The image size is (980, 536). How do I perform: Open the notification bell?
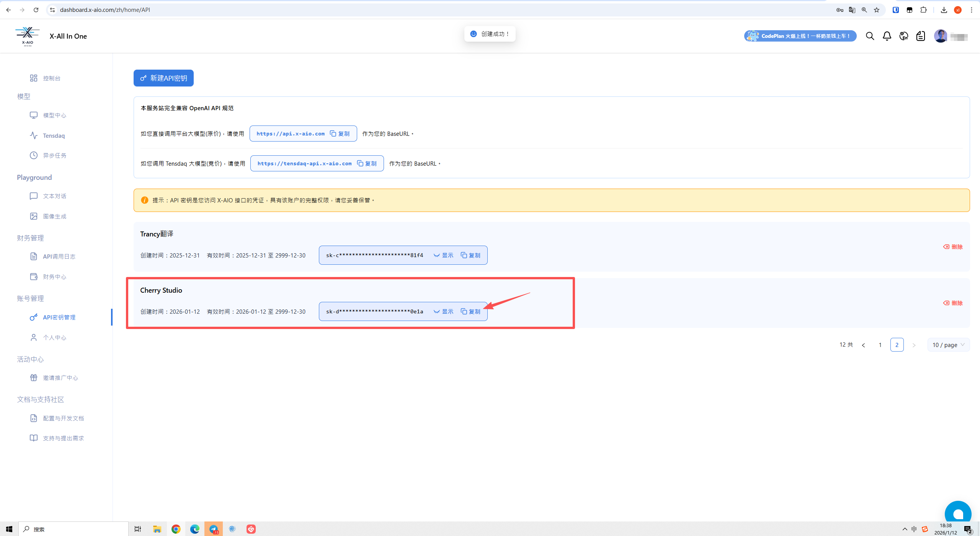pyautogui.click(x=887, y=36)
